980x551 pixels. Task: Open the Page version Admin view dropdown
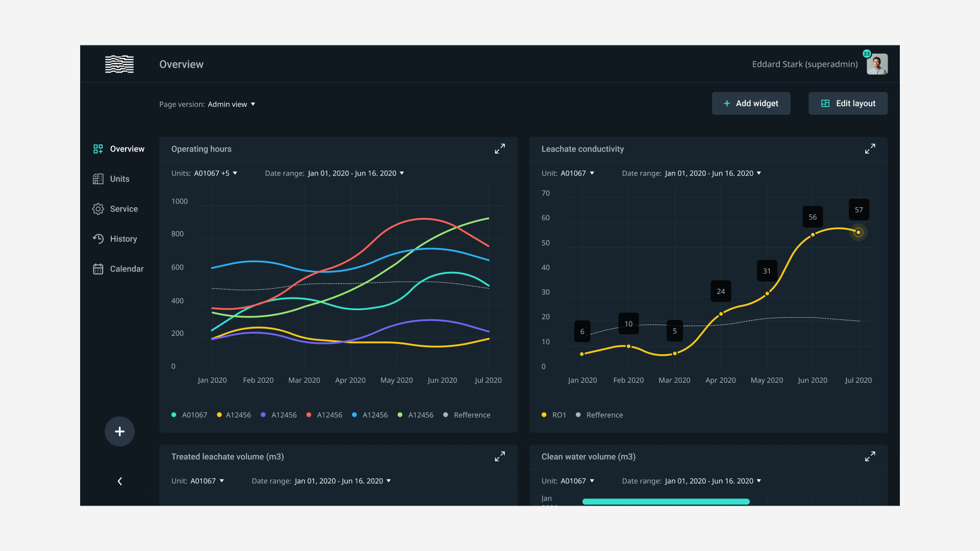pyautogui.click(x=231, y=104)
